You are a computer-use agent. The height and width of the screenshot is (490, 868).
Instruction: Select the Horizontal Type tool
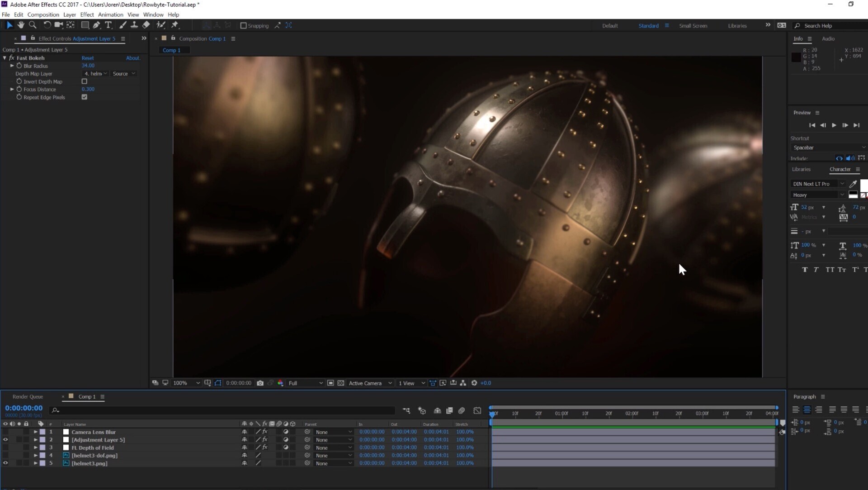pyautogui.click(x=108, y=25)
